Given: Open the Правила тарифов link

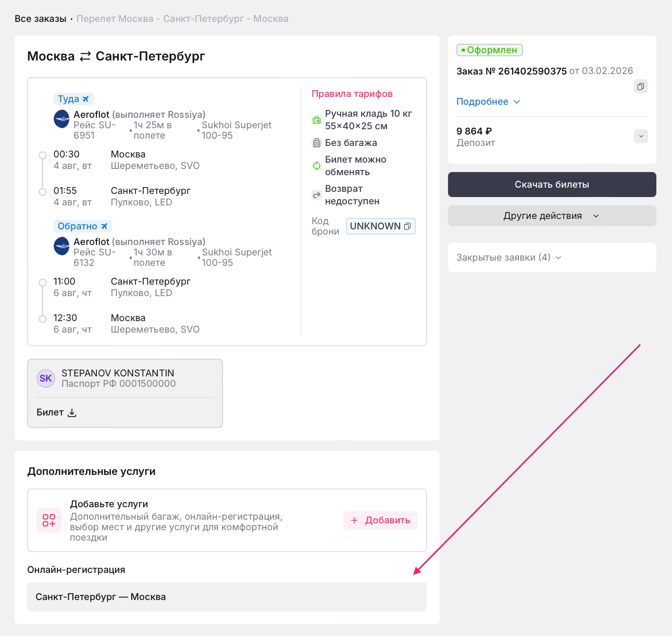Looking at the screenshot, I should 352,94.
